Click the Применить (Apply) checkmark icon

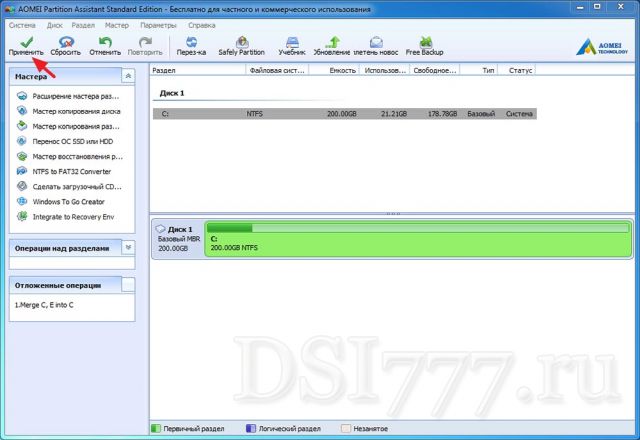click(27, 41)
